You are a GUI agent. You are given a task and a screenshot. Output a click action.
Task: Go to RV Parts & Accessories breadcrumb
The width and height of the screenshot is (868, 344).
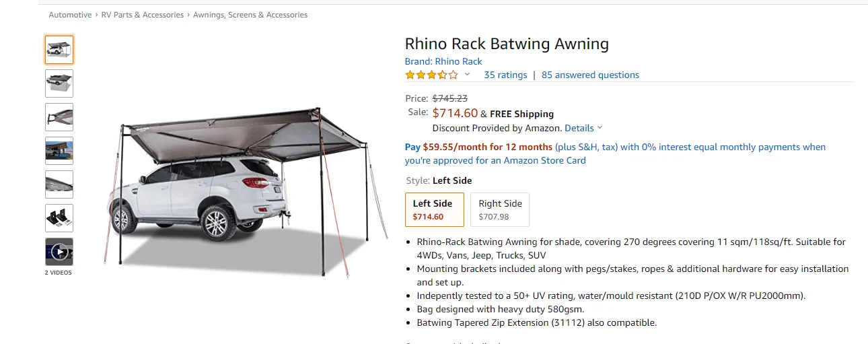(x=142, y=15)
